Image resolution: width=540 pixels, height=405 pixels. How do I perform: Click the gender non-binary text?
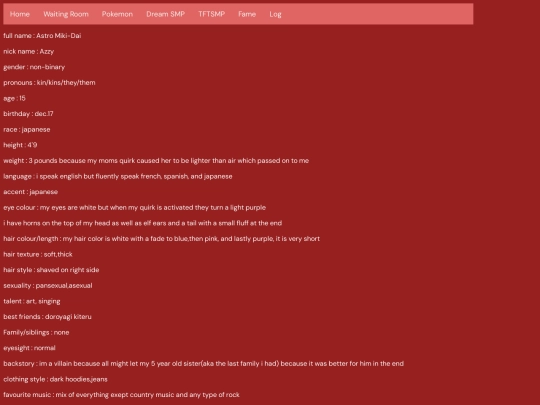(x=34, y=67)
